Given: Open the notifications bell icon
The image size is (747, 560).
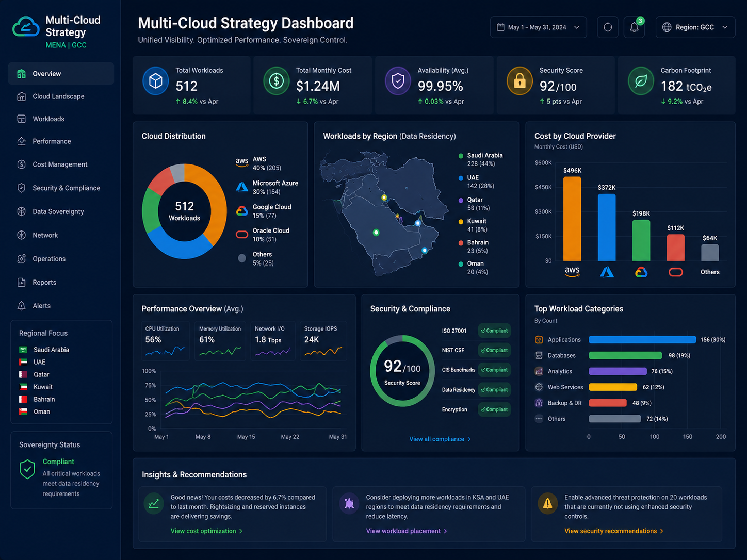Looking at the screenshot, I should [634, 27].
